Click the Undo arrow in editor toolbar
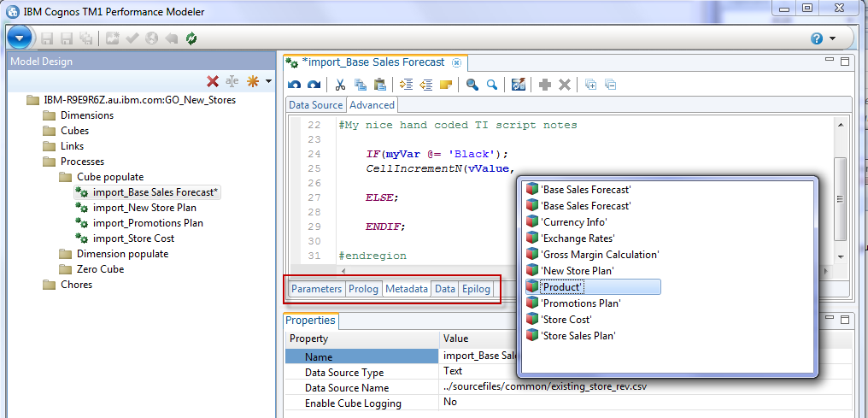 tap(295, 85)
